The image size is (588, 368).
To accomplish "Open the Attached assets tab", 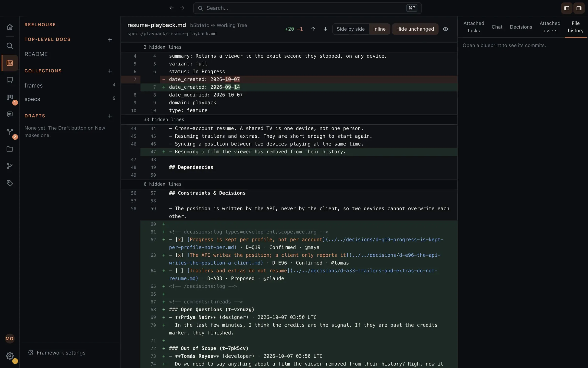I will coord(550,27).
